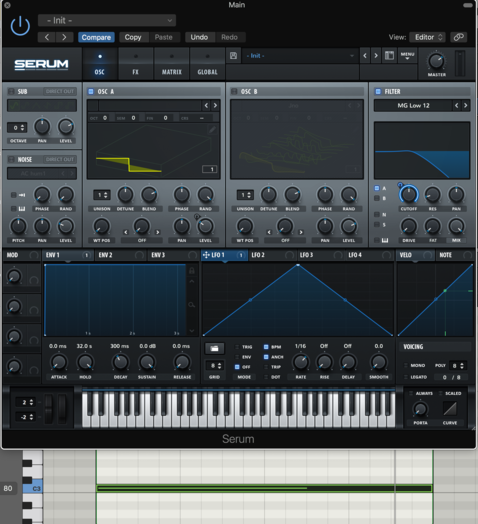Open the Serum MENU dropdown
The image size is (478, 524).
[x=407, y=55]
